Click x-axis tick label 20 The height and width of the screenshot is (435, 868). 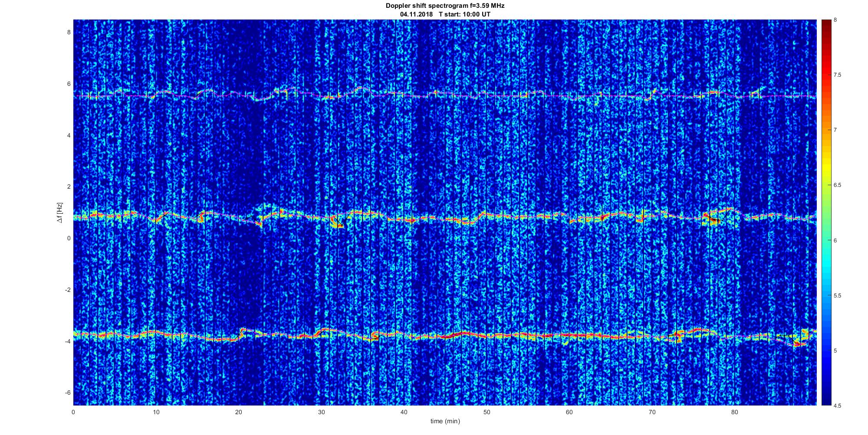point(239,412)
